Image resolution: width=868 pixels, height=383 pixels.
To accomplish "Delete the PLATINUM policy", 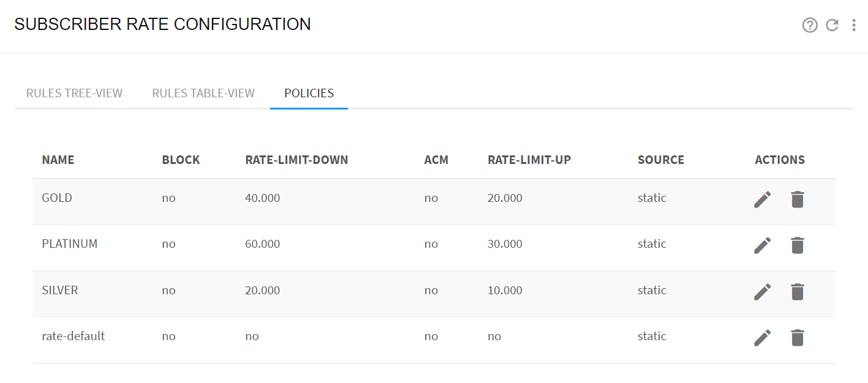I will pyautogui.click(x=797, y=245).
